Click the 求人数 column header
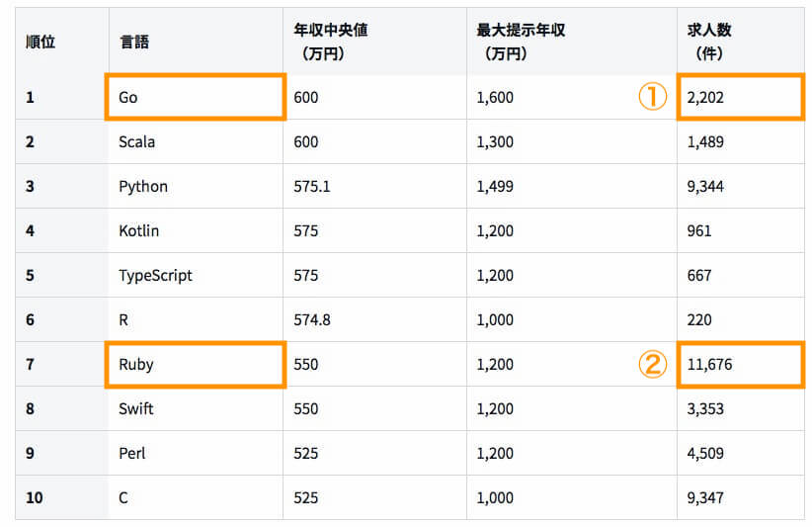Screen dimensions: 812x527 741,42
